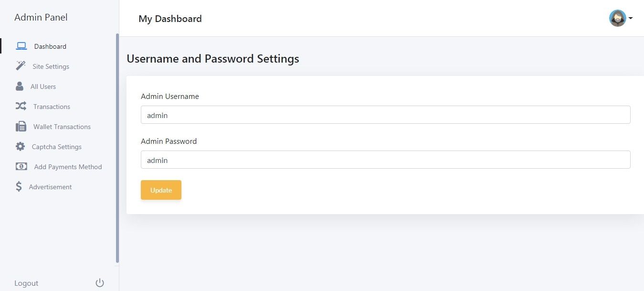This screenshot has width=644, height=291.
Task: Click the Admin Panel title
Action: (41, 17)
